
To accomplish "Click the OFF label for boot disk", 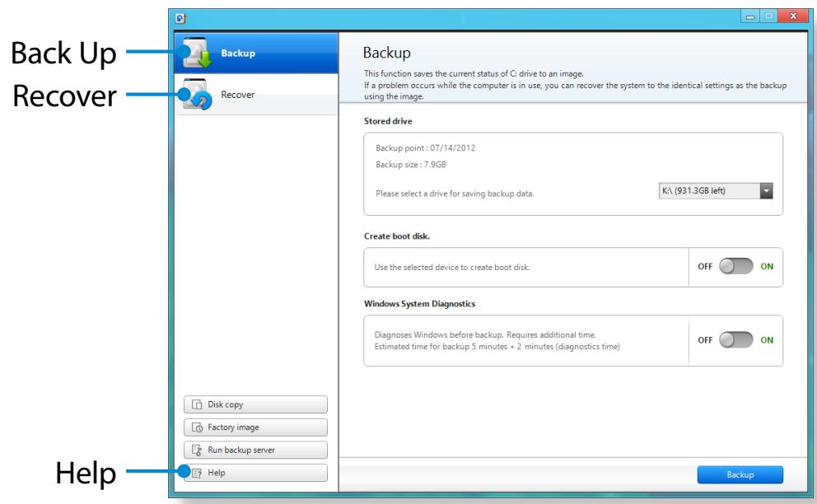I will [705, 266].
